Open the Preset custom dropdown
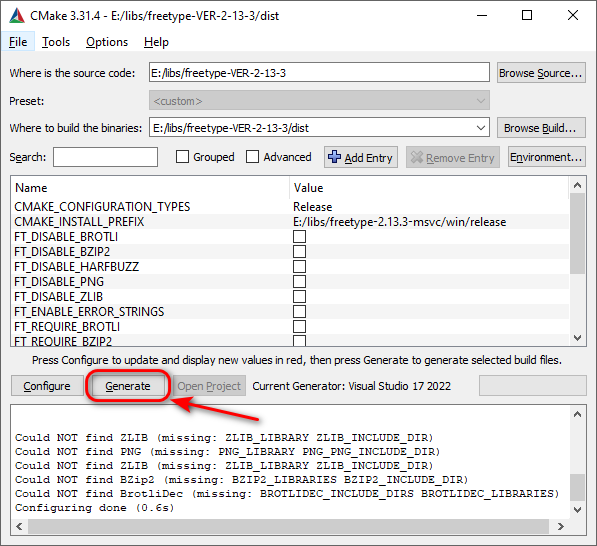597x546 pixels. click(319, 101)
